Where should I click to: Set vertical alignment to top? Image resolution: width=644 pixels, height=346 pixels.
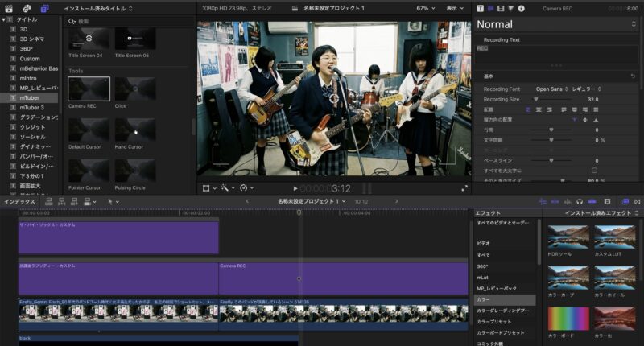pyautogui.click(x=574, y=120)
